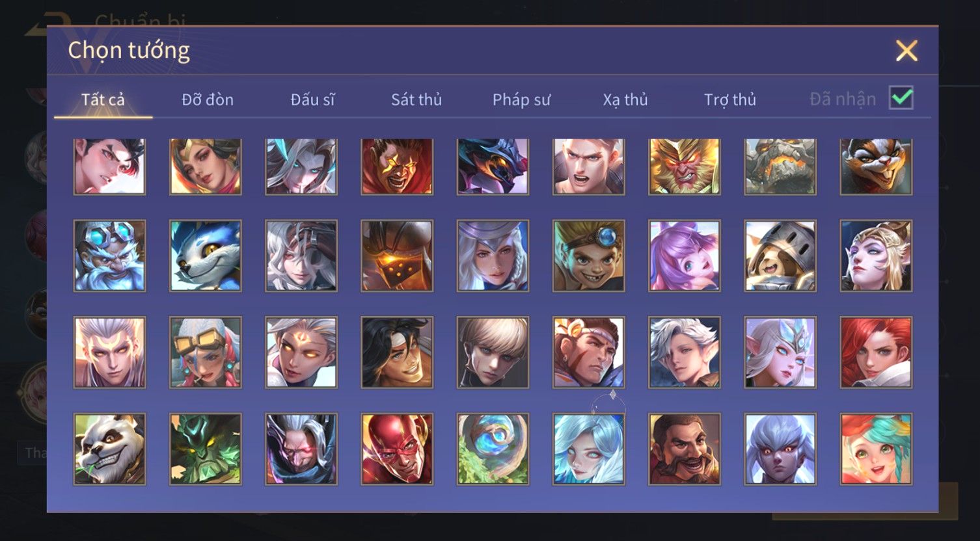Screen dimensions: 980x541
Task: Pick the Monkey King hero with golden crown
Action: point(685,166)
